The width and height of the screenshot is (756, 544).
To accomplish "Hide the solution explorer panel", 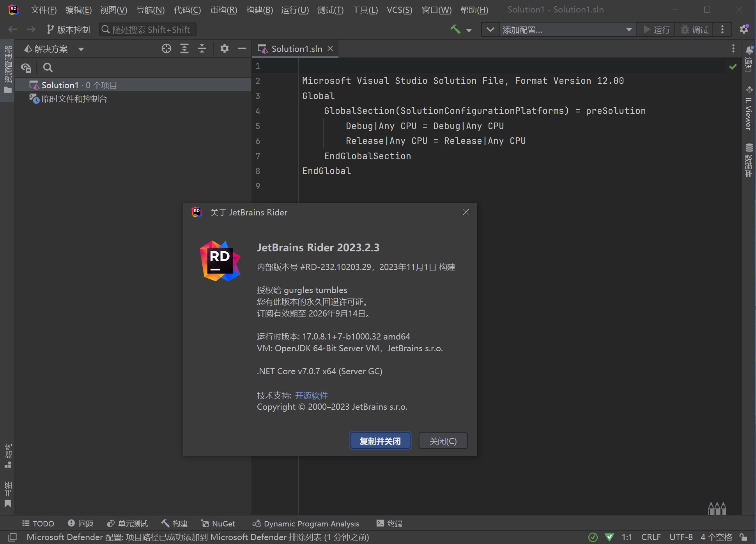I will 242,48.
